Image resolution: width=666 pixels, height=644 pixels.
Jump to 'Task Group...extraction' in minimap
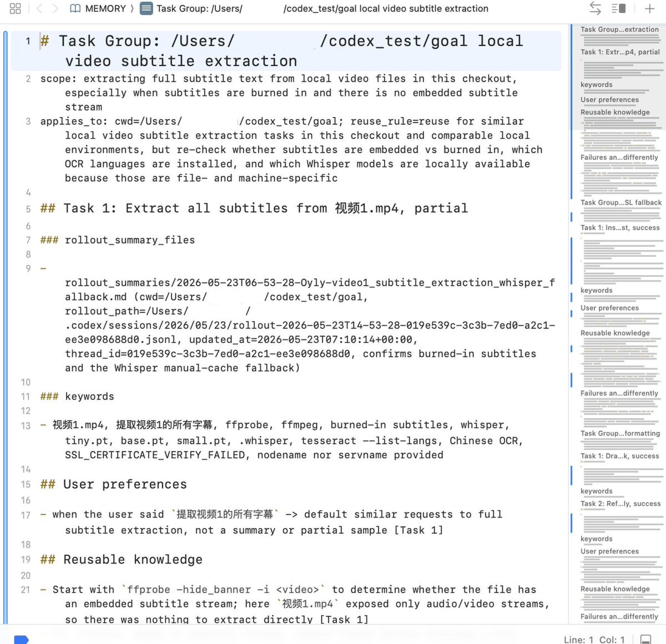(619, 30)
